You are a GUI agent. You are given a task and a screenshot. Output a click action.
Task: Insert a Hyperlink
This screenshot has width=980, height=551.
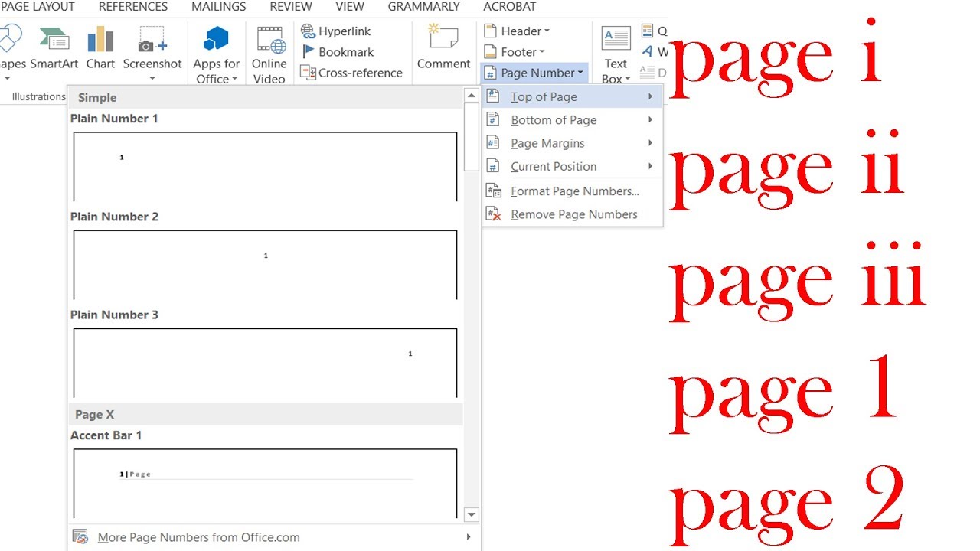335,31
